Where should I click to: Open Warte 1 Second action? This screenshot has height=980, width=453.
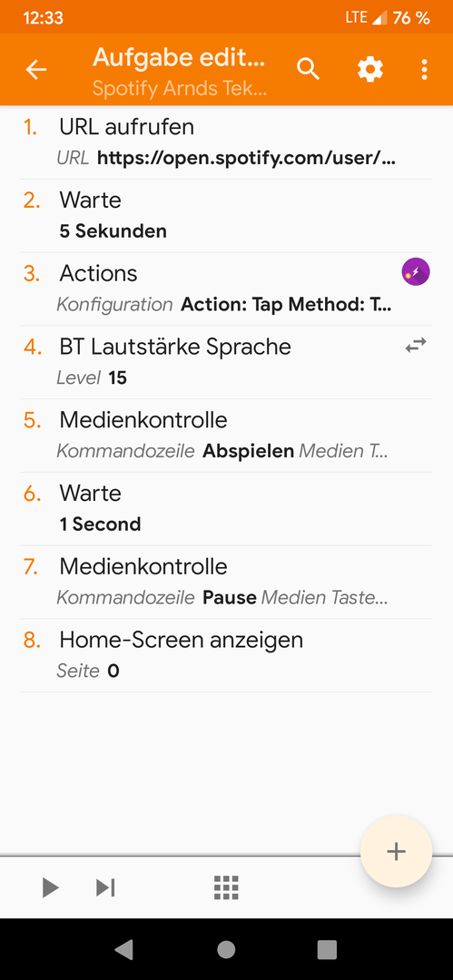(x=226, y=509)
